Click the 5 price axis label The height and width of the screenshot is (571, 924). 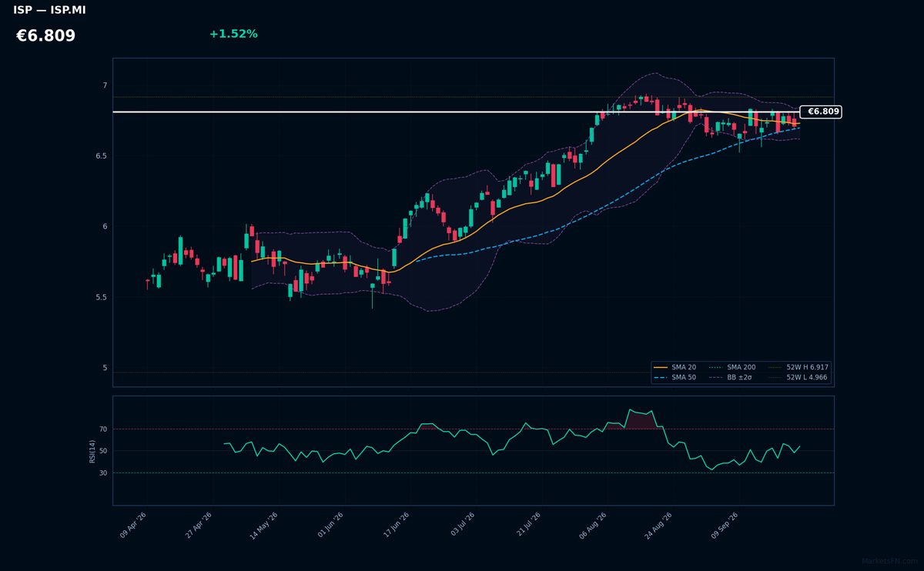(x=105, y=368)
